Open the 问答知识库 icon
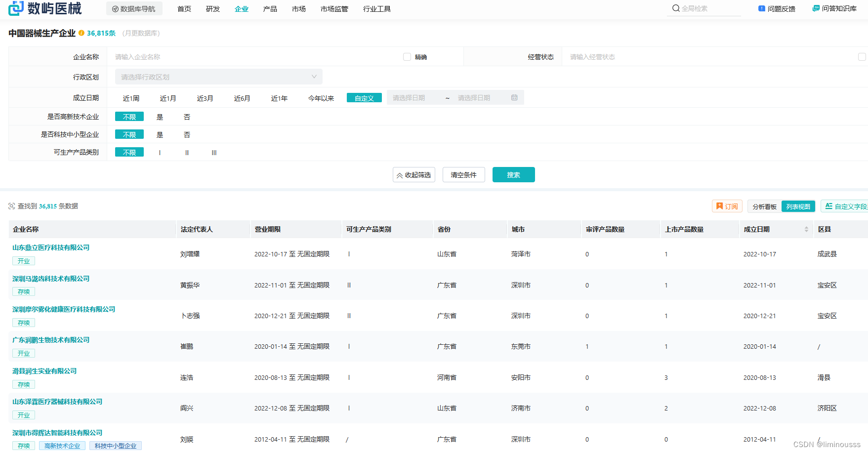Image resolution: width=868 pixels, height=452 pixels. point(816,8)
